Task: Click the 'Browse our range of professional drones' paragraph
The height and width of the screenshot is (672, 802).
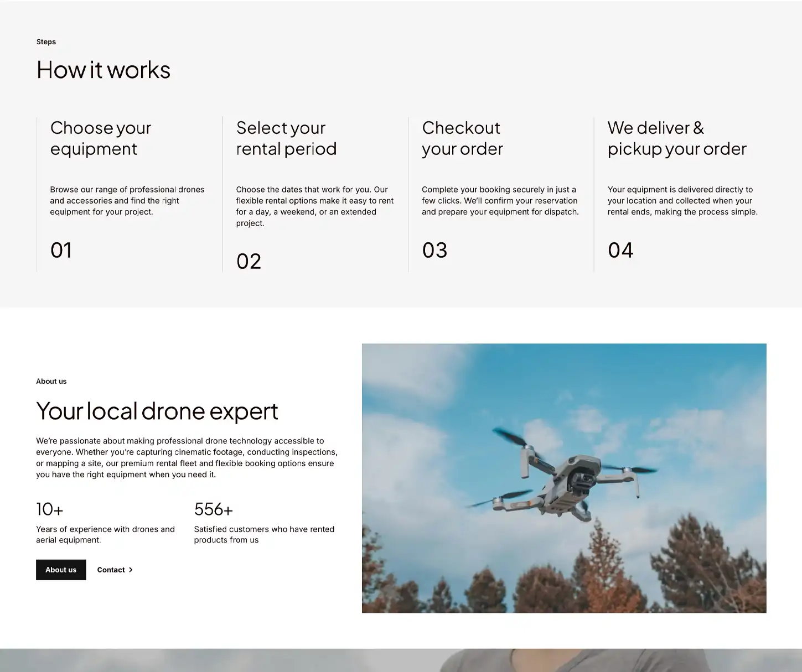Action: tap(127, 201)
